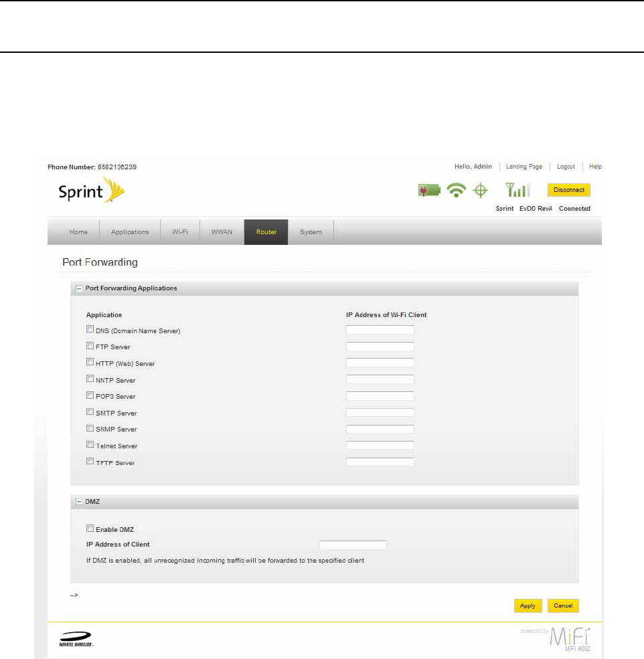Click the battery charging status icon

429,191
